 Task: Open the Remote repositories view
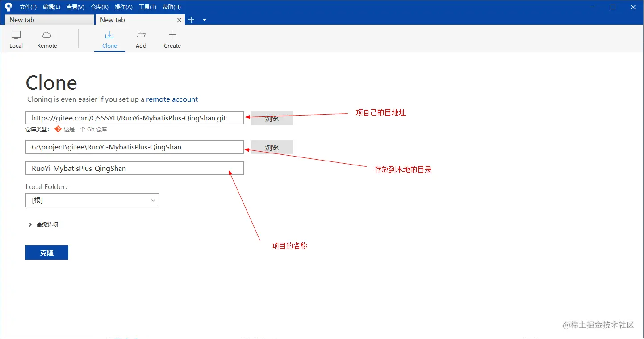coord(47,40)
